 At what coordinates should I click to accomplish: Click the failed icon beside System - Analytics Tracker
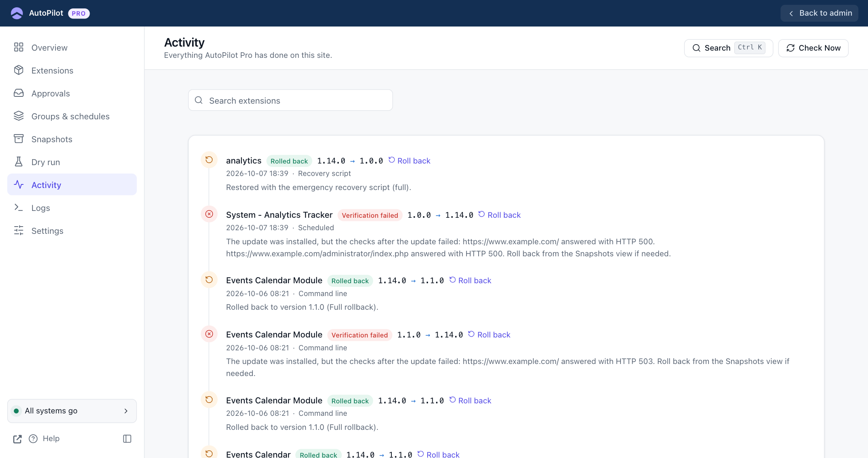point(209,214)
